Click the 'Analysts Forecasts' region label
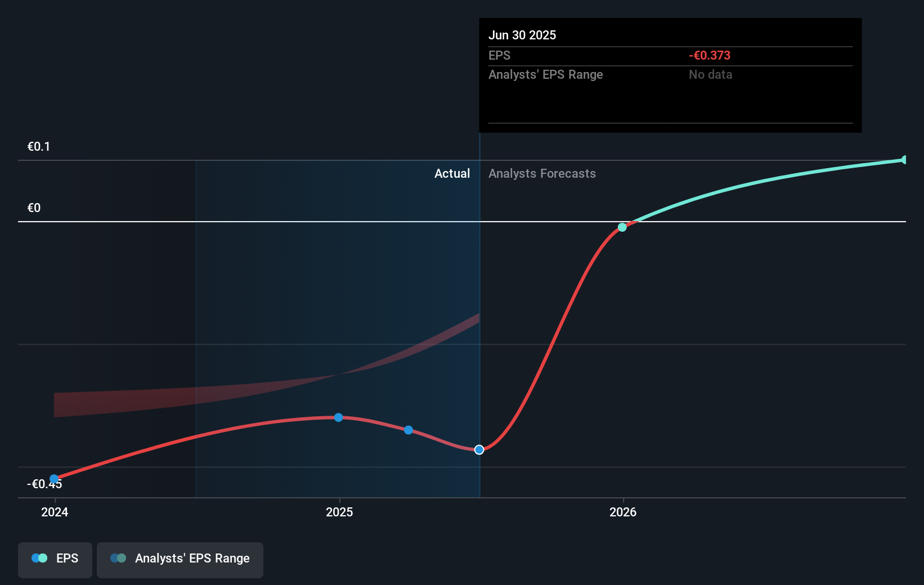 [x=542, y=173]
